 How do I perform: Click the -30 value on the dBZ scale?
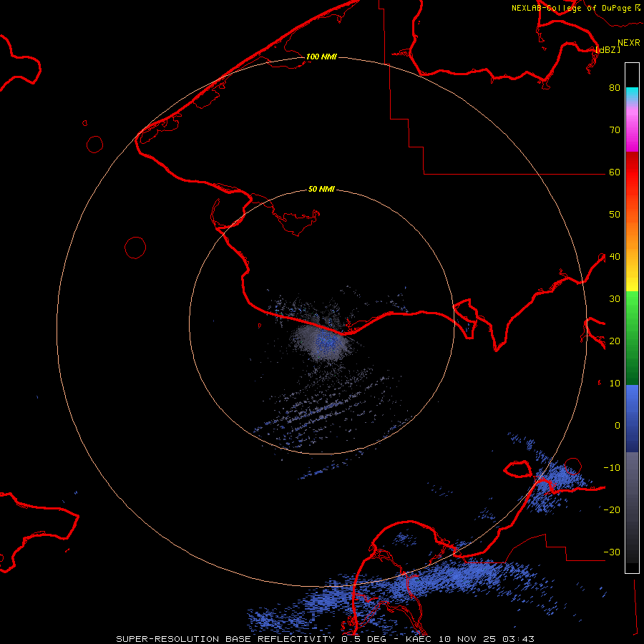[x=612, y=552]
